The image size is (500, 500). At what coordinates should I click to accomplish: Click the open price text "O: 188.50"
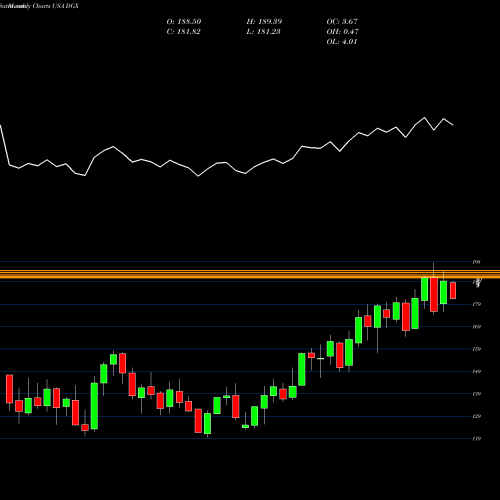pos(184,22)
